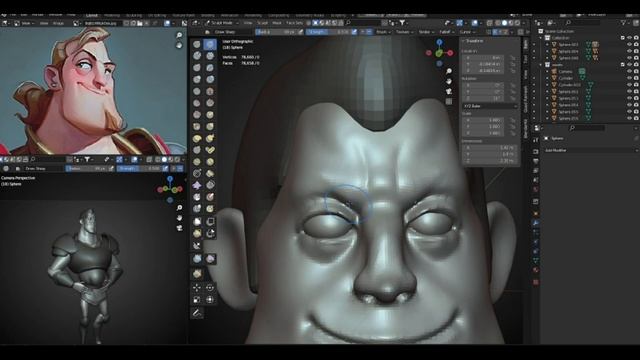Select the Box Mask tool

click(197, 222)
